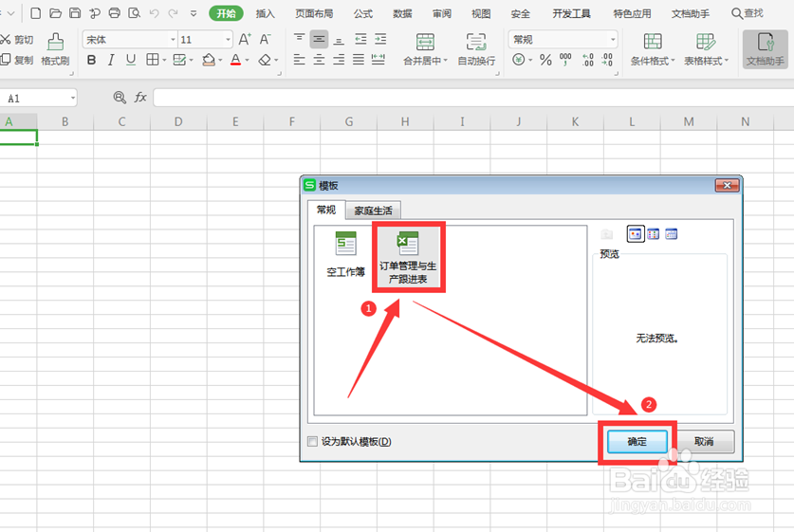Apply thousands separator style
The width and height of the screenshot is (794, 532).
click(x=565, y=60)
